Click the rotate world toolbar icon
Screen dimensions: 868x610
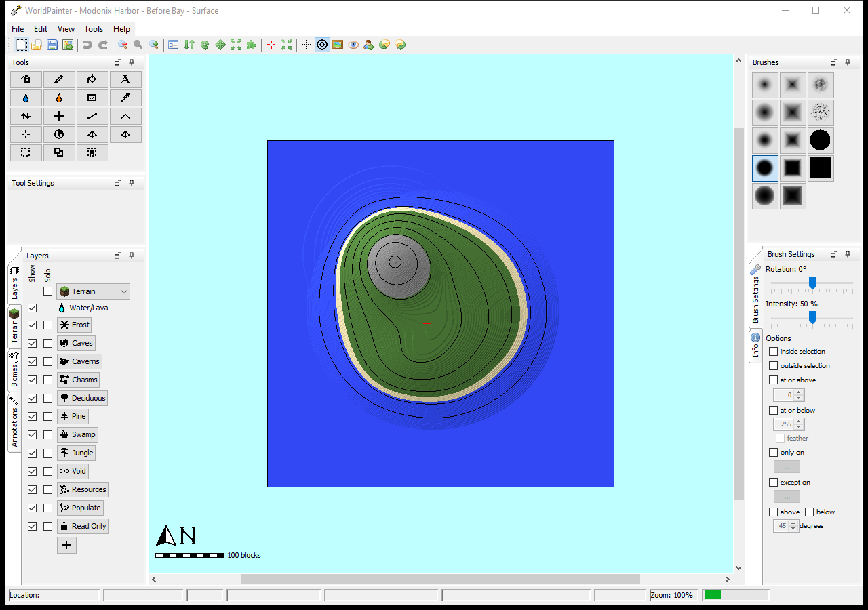(205, 45)
